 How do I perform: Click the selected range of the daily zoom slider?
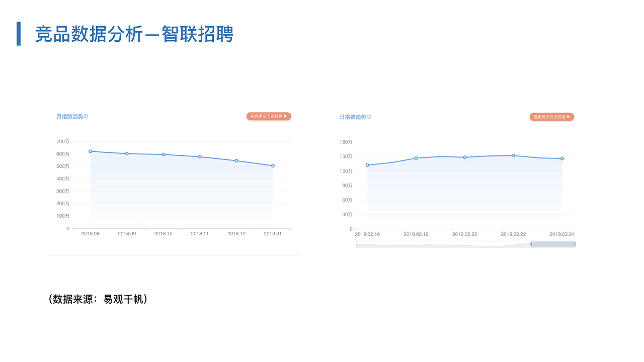[553, 244]
